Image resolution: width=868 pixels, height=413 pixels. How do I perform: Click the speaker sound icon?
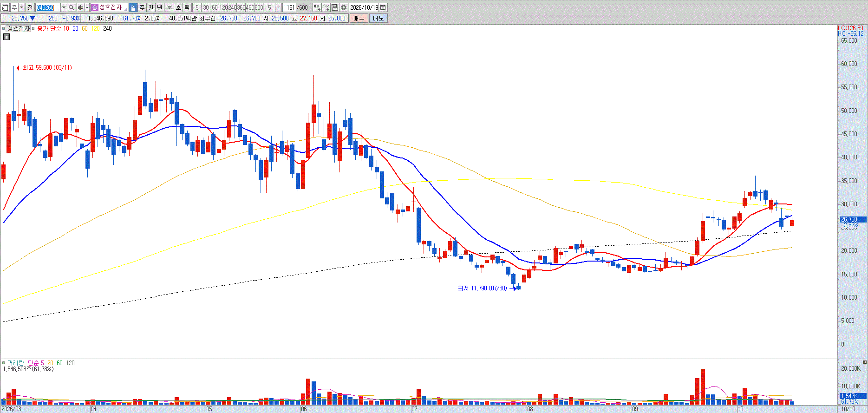pyautogui.click(x=80, y=7)
